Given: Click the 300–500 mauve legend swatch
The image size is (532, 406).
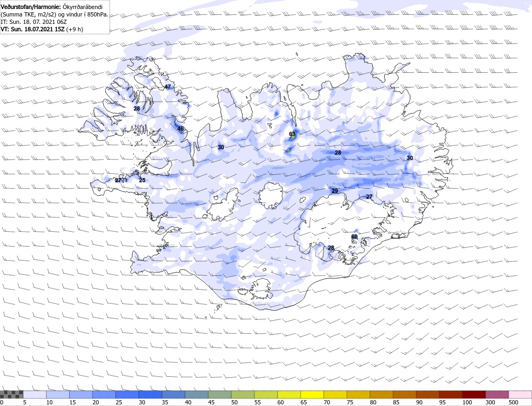Looking at the screenshot, I should click(497, 394).
